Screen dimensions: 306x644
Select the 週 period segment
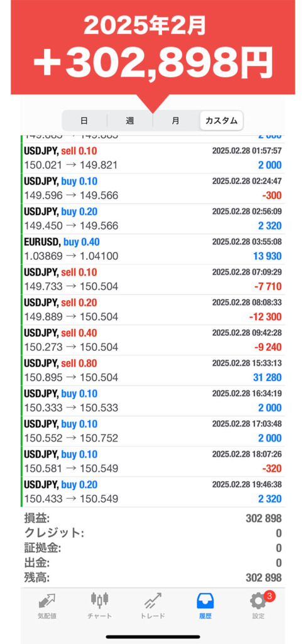(130, 121)
